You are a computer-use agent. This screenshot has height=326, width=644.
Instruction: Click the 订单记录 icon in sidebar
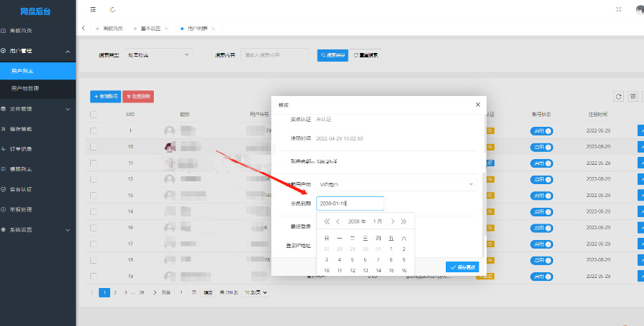pyautogui.click(x=4, y=149)
